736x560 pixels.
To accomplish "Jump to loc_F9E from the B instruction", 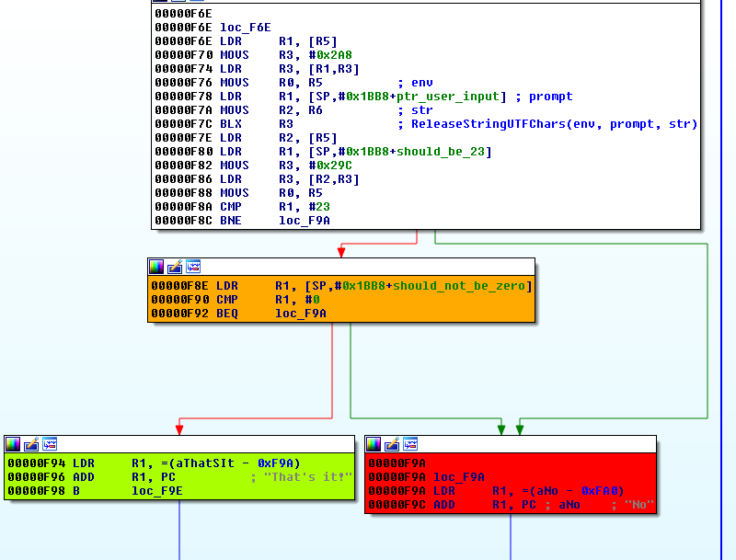I will click(x=157, y=490).
